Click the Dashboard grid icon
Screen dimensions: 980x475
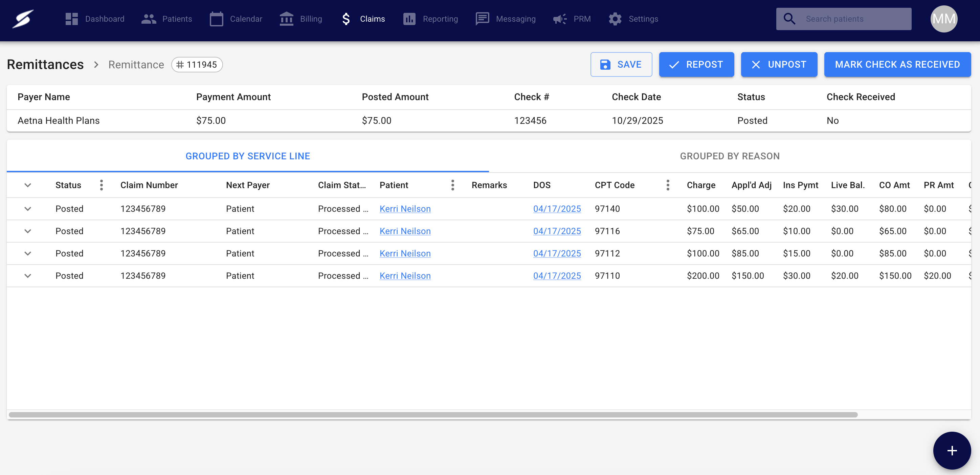[x=71, y=19]
